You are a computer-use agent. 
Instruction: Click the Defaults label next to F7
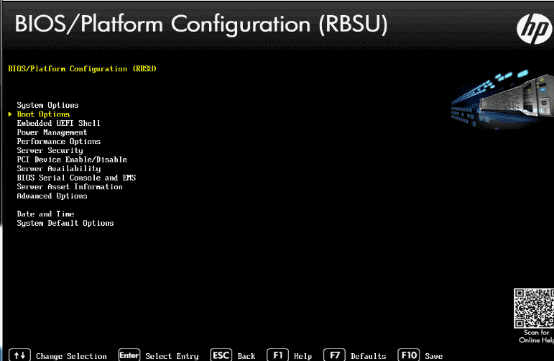coord(368,356)
